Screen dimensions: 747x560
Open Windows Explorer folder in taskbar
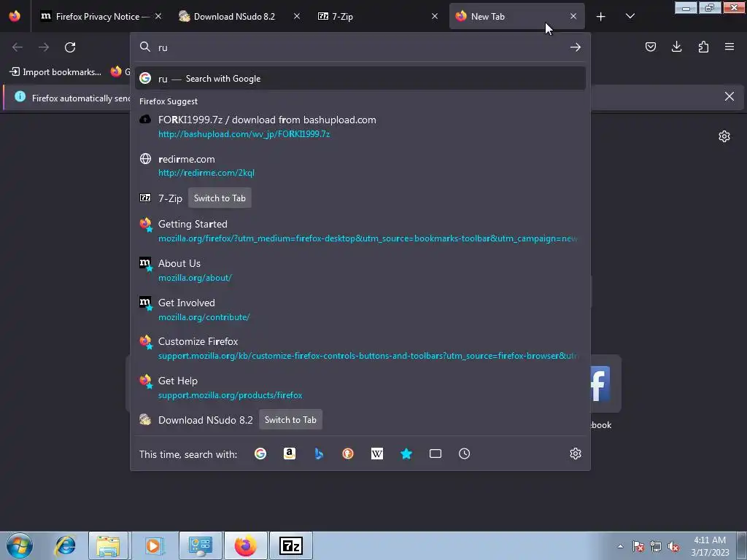[x=108, y=545]
